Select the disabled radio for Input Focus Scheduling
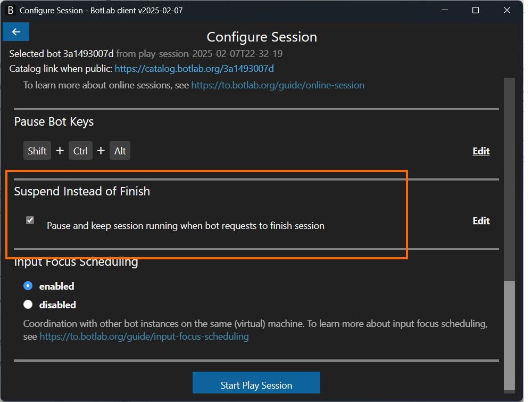532x402 pixels. [28, 304]
